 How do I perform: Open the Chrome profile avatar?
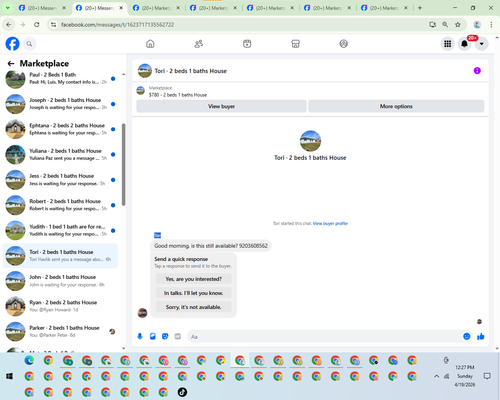click(x=477, y=24)
